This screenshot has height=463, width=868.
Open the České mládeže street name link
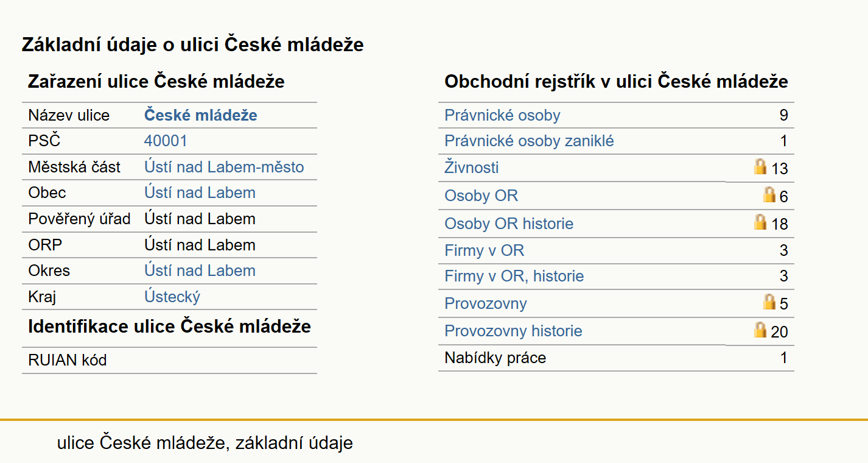pyautogui.click(x=201, y=115)
